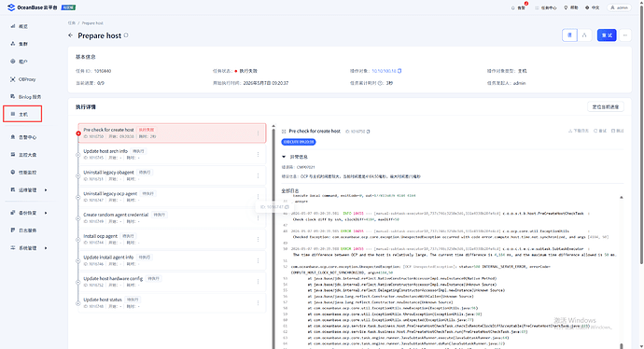Screen dimensions: 644x349
Task: Open the 租户 tenant sidebar item
Action: tap(23, 62)
